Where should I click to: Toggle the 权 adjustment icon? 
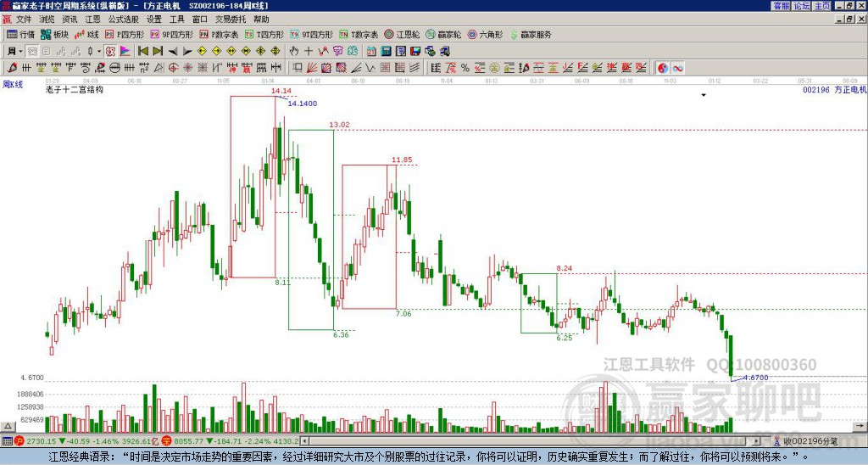coord(110,52)
